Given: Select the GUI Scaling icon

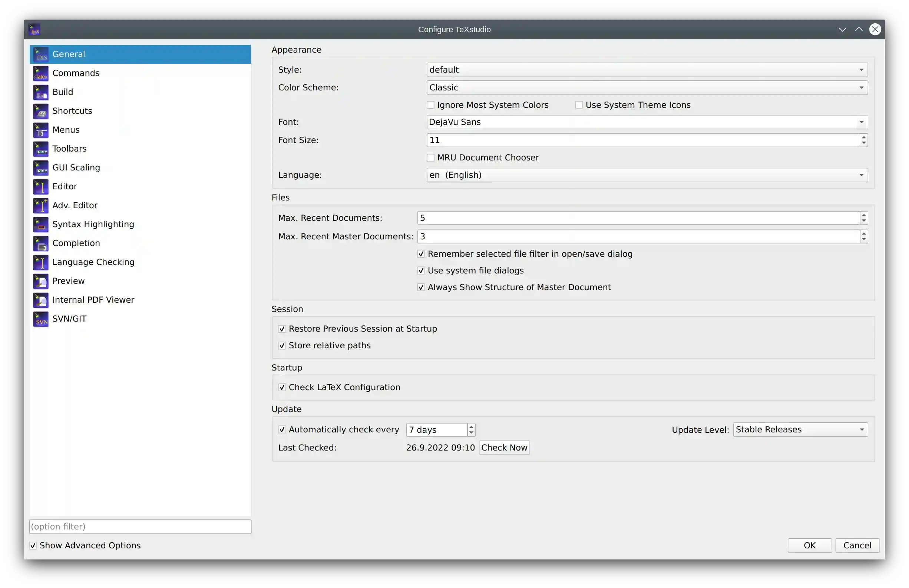Looking at the screenshot, I should pos(40,167).
